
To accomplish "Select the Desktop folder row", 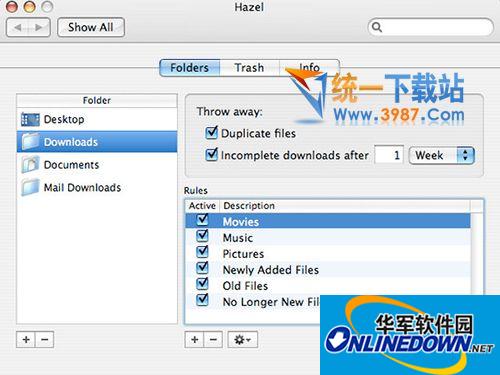I will click(x=97, y=119).
